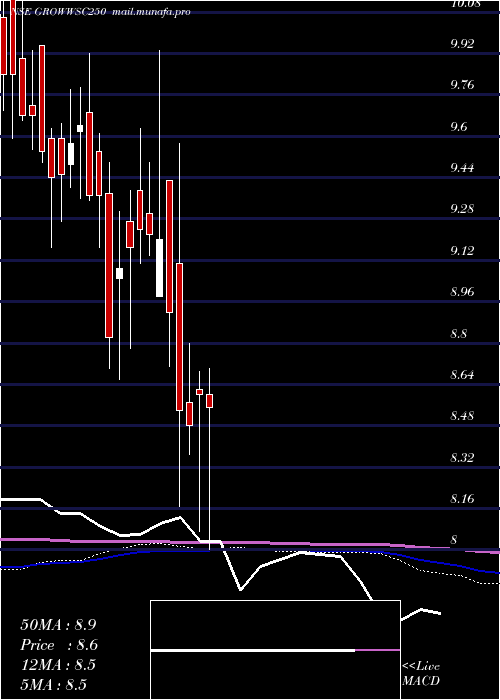
Task: Click the 9.92 price axis label
Action: 462,44
